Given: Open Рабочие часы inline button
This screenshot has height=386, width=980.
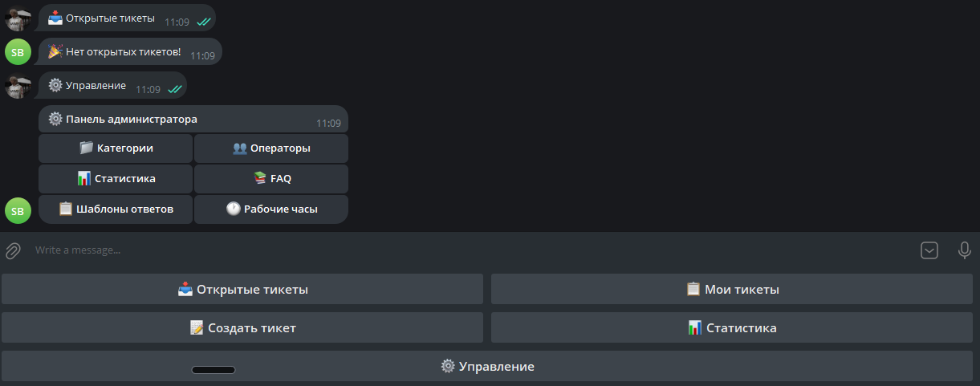Looking at the screenshot, I should tap(271, 209).
